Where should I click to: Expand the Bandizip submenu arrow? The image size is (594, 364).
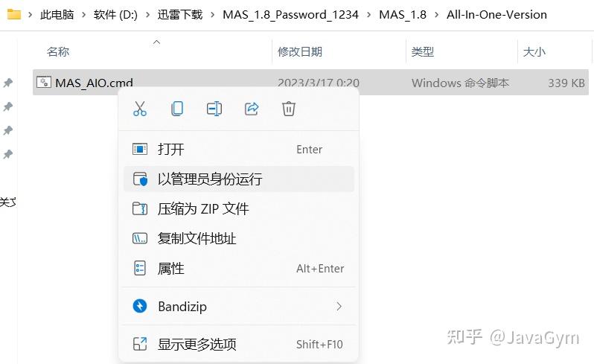[339, 306]
